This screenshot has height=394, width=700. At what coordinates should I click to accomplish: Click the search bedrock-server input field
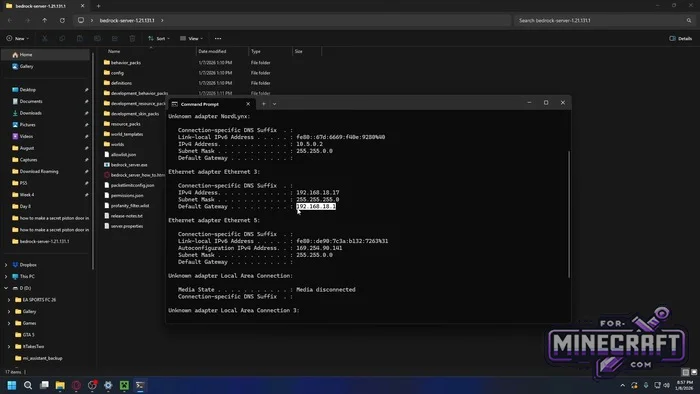[604, 21]
